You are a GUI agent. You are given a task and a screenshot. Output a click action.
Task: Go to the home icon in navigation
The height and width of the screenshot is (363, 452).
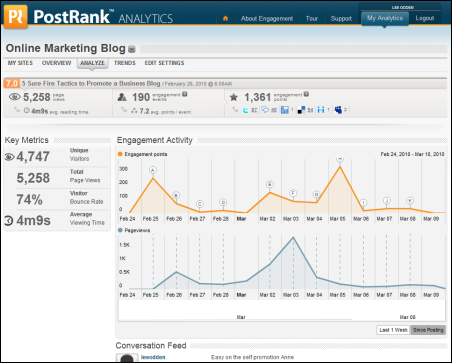pos(225,18)
